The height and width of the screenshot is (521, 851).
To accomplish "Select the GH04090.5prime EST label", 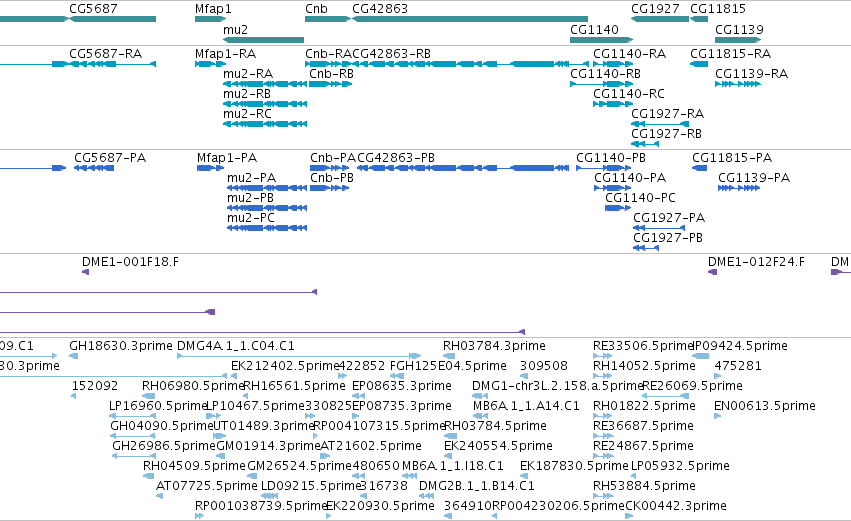I will [161, 427].
